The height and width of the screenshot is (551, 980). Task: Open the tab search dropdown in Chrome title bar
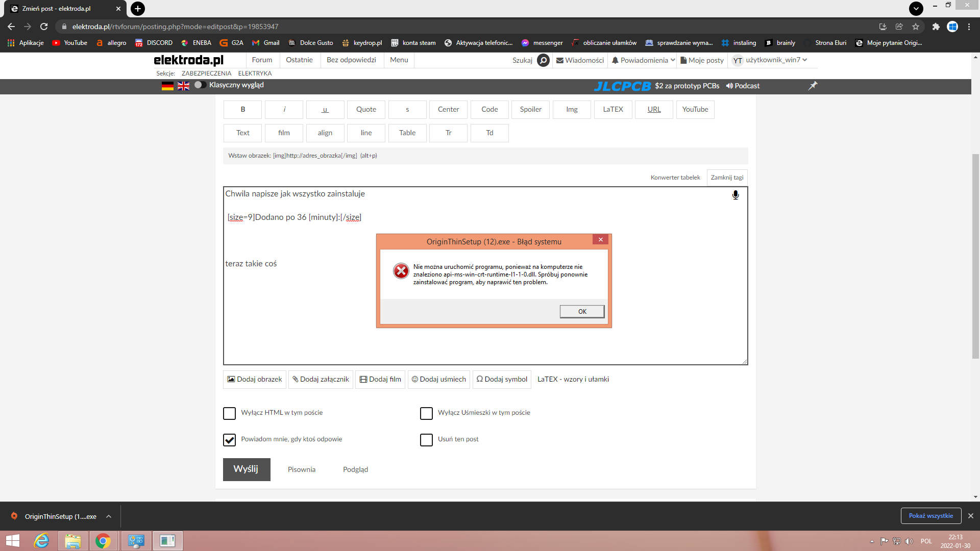click(916, 9)
